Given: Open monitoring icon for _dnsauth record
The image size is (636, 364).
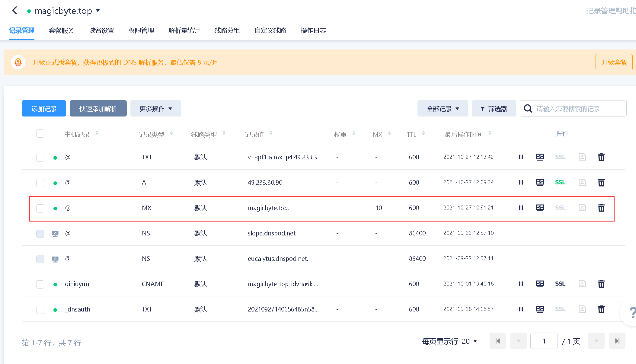Looking at the screenshot, I should tap(540, 309).
